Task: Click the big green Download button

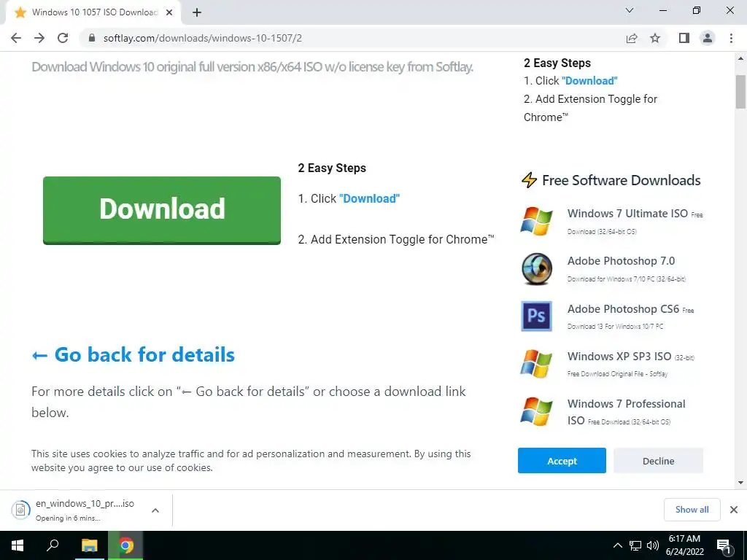Action: (162, 211)
